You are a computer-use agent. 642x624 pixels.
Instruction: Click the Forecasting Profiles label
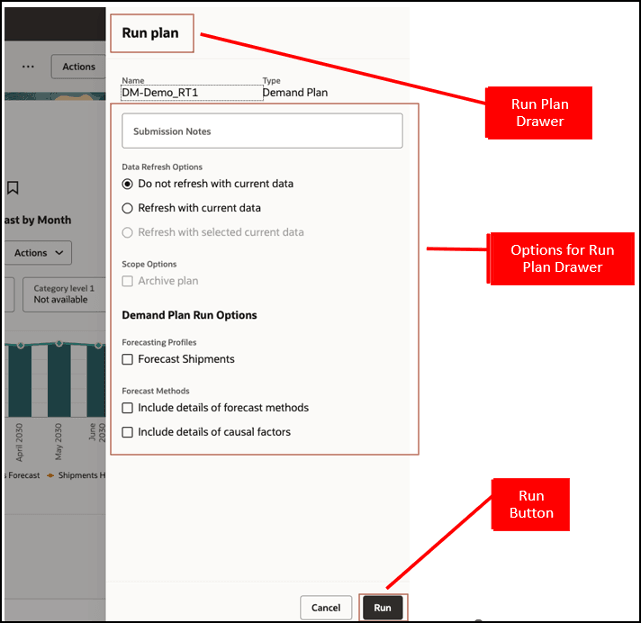click(159, 342)
